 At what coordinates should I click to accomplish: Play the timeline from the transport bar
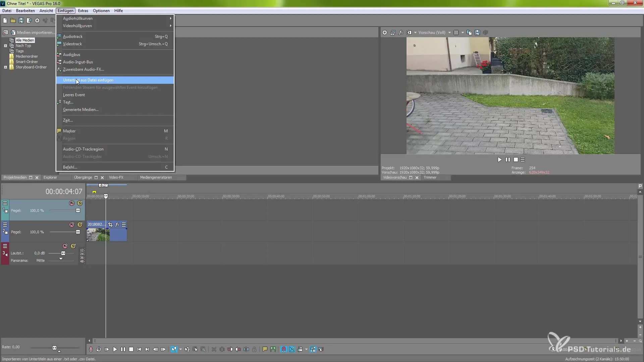pos(115,349)
